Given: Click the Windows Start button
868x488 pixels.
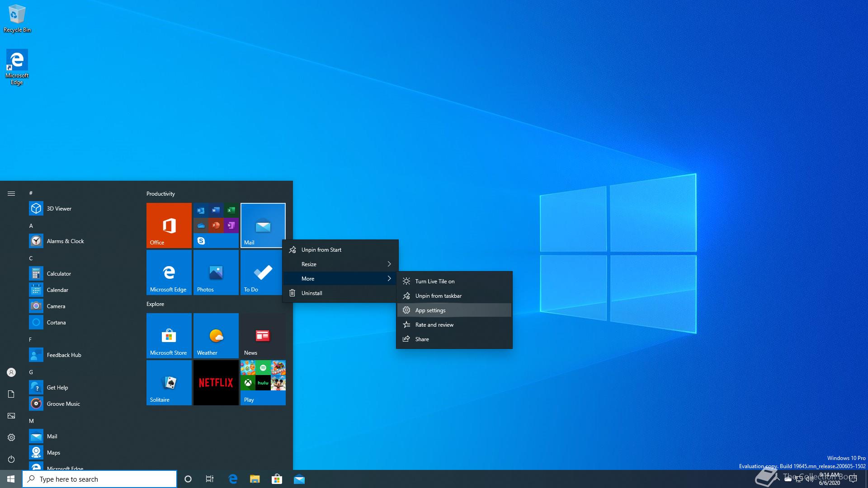Looking at the screenshot, I should [11, 479].
